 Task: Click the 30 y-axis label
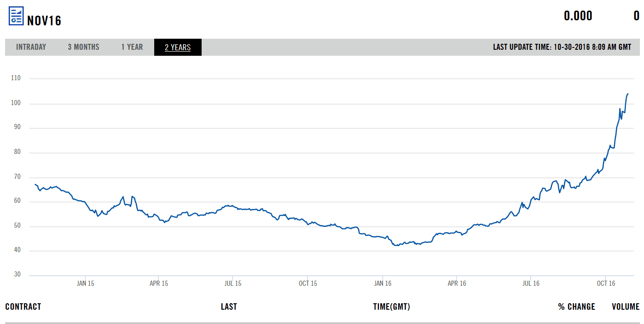pos(17,275)
